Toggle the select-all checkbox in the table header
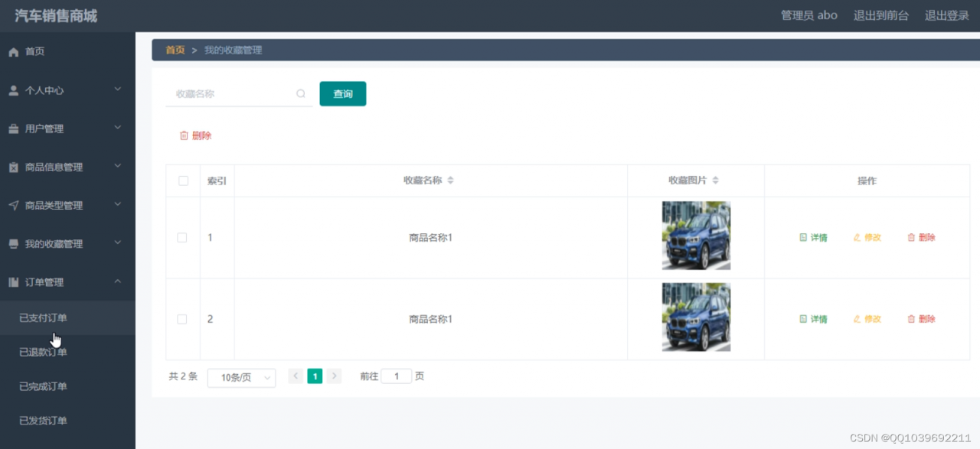980x449 pixels. coord(182,181)
